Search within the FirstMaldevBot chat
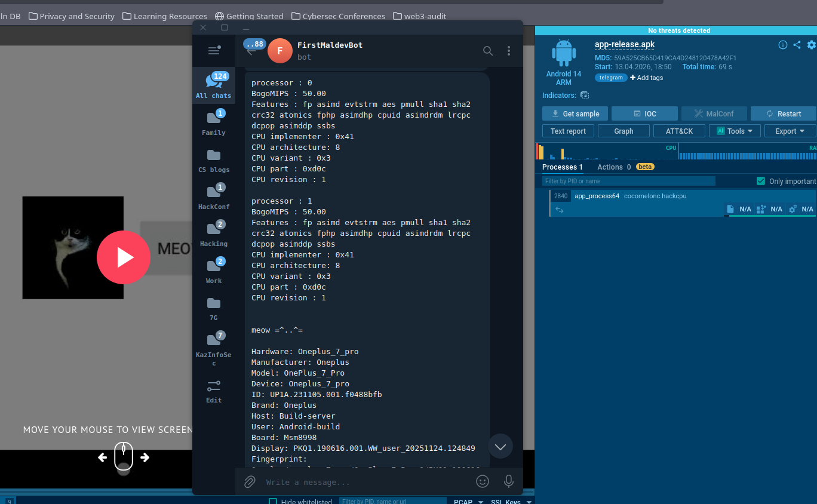 (488, 51)
